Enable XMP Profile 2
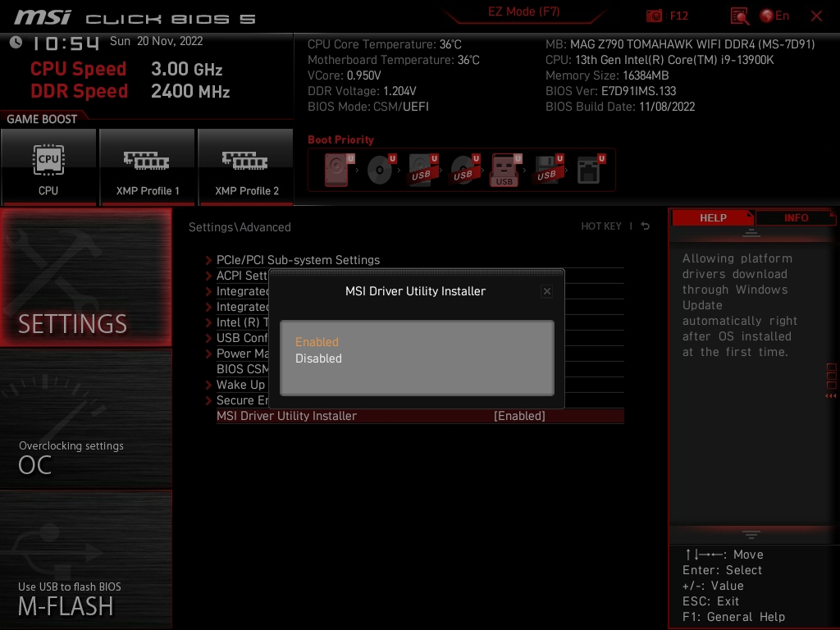The width and height of the screenshot is (840, 630). pyautogui.click(x=246, y=167)
